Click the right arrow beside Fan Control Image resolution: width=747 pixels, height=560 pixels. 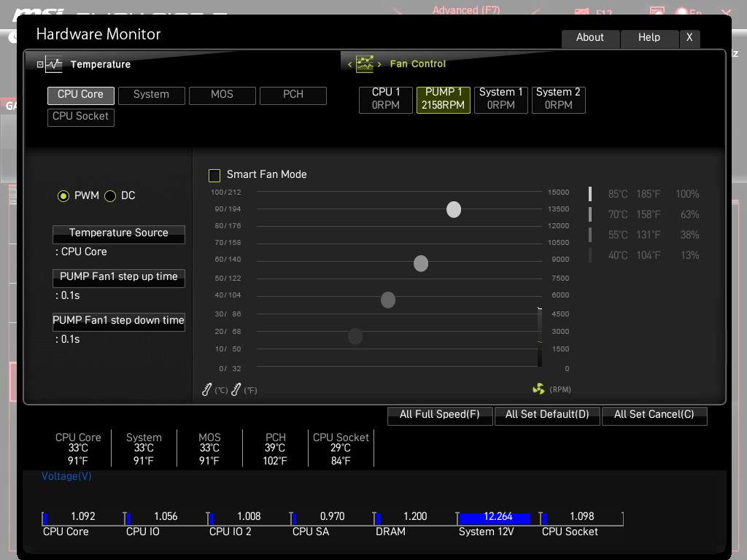(x=379, y=64)
